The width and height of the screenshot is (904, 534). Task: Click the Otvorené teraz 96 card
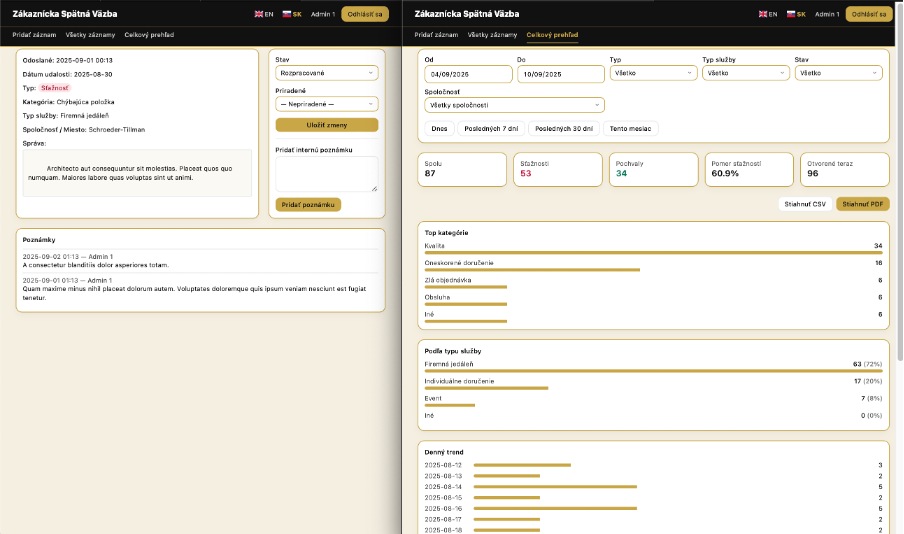pyautogui.click(x=845, y=170)
